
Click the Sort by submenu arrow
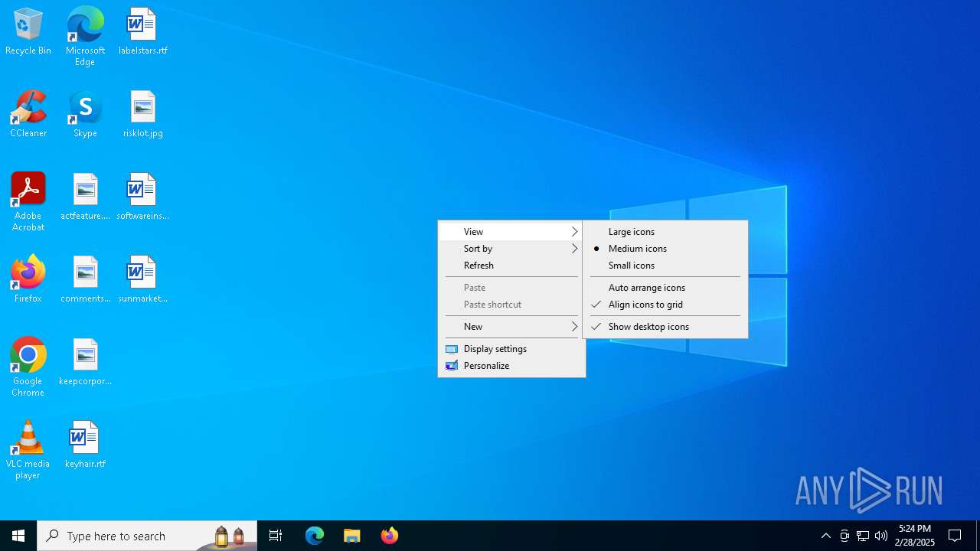[575, 249]
